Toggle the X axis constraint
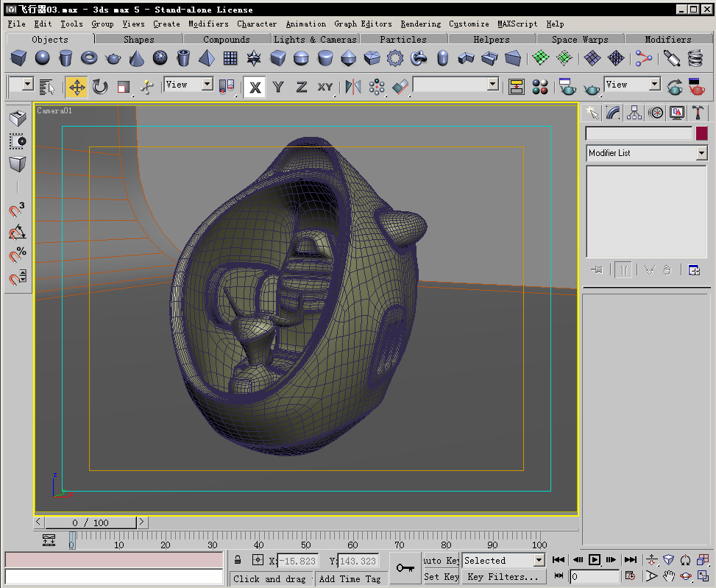Viewport: 716px width, 588px height. [255, 87]
